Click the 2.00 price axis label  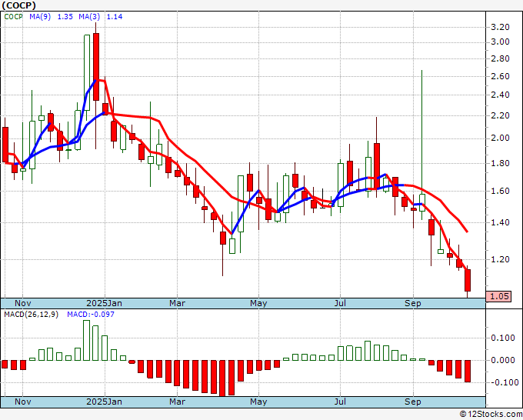(x=500, y=138)
